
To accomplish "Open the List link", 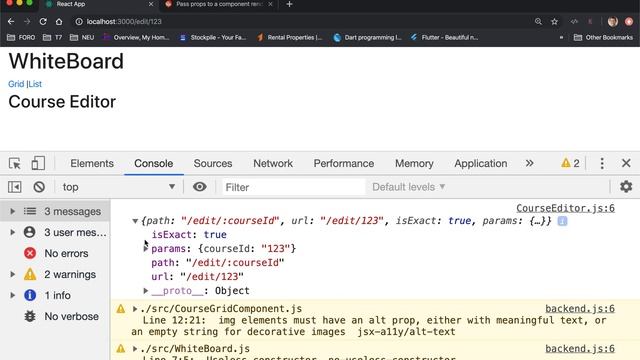I will pos(35,84).
